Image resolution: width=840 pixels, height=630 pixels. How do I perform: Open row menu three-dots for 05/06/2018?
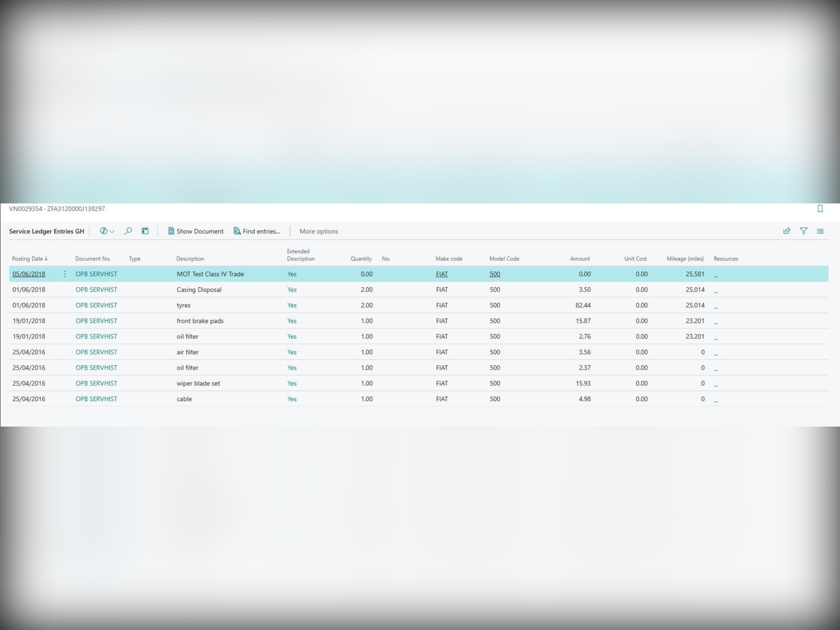65,274
